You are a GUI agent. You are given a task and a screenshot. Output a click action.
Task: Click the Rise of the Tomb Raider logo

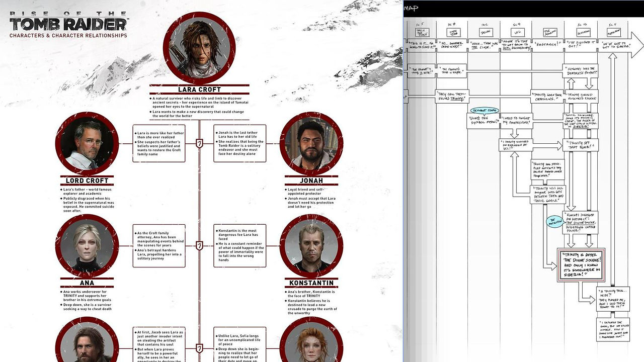point(68,22)
